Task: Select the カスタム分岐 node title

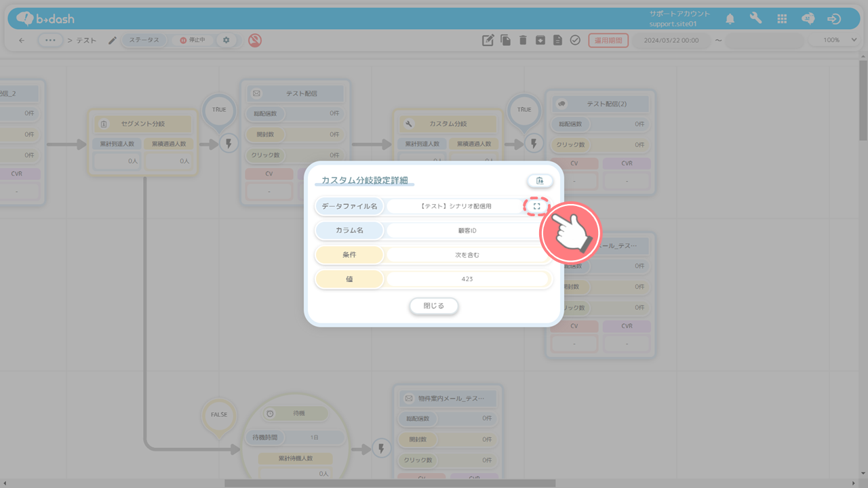Action: (x=448, y=124)
